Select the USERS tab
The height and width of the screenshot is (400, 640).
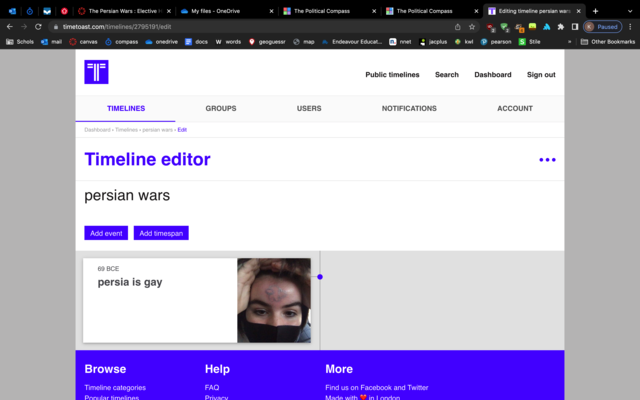coord(309,109)
